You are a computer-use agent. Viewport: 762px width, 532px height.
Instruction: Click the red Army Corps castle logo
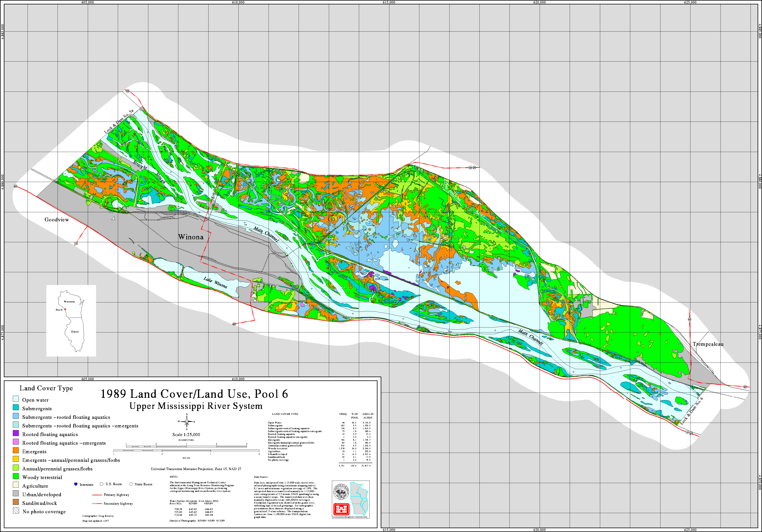tap(341, 509)
